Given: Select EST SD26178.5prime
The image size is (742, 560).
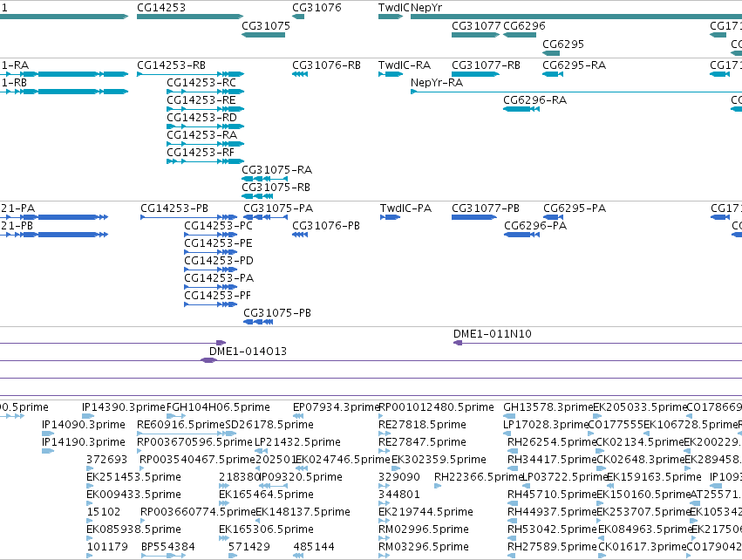Looking at the screenshot, I should [x=269, y=425].
